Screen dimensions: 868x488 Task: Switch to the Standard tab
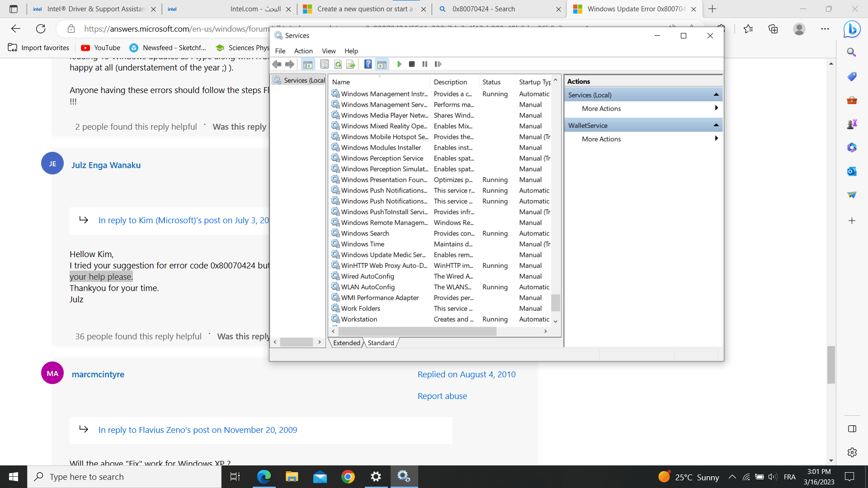[381, 343]
